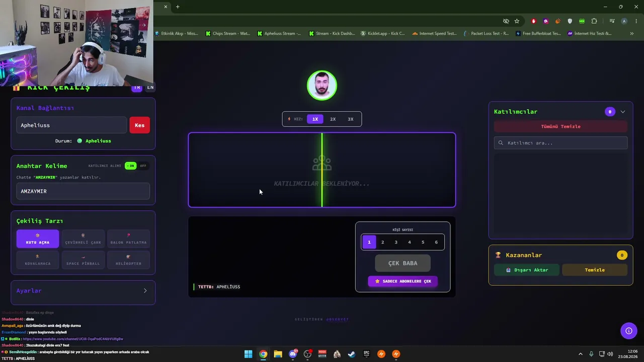Image resolution: width=644 pixels, height=362 pixels.
Task: Click the microphone icon in system tray
Action: coord(591,354)
